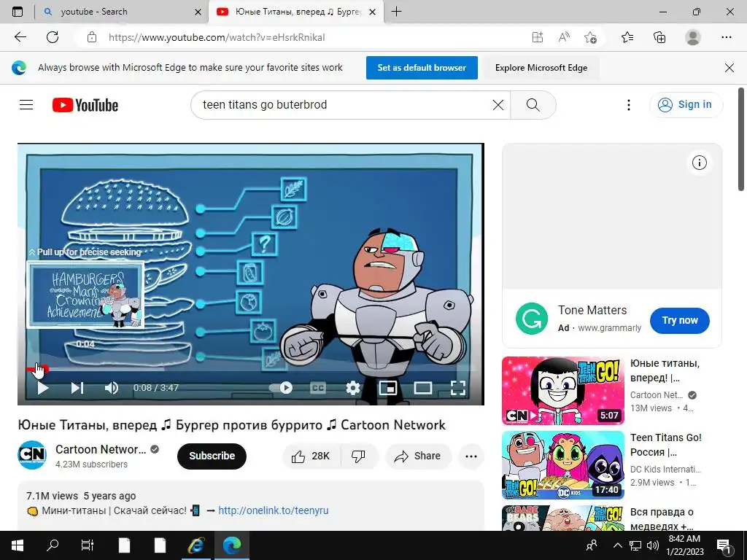Open Юные титаны, вперед! recommended title
The height and width of the screenshot is (560, 747).
pos(665,370)
